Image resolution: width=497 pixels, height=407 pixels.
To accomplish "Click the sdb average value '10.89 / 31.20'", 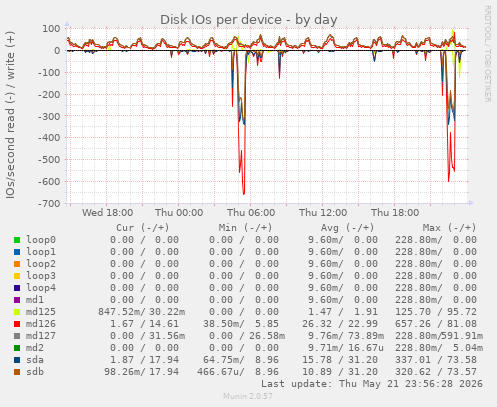I will pyautogui.click(x=340, y=372).
